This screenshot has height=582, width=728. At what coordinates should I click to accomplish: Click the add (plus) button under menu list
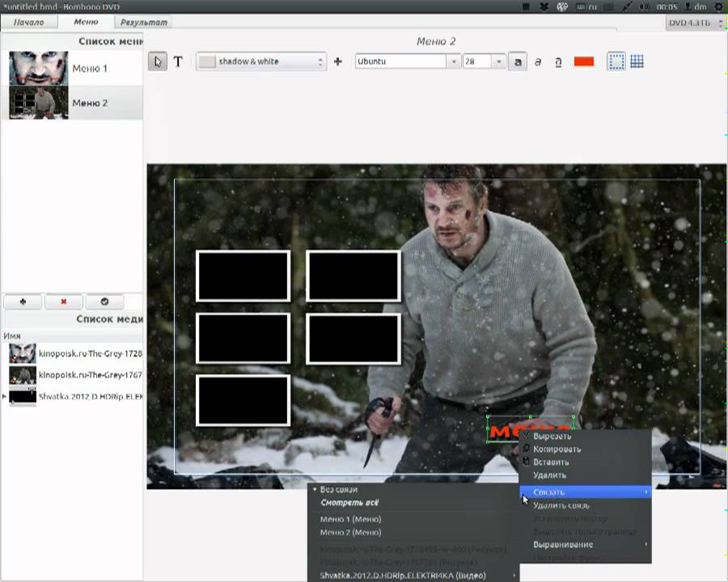click(x=23, y=302)
